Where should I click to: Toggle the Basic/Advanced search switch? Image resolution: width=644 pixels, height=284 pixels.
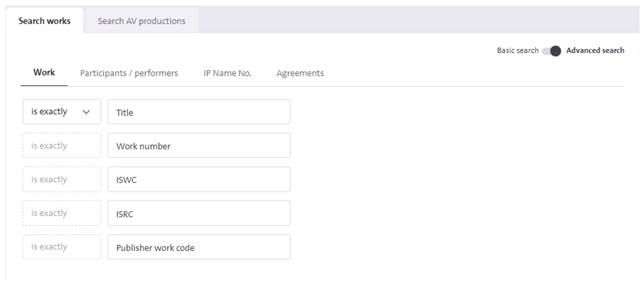pyautogui.click(x=552, y=51)
